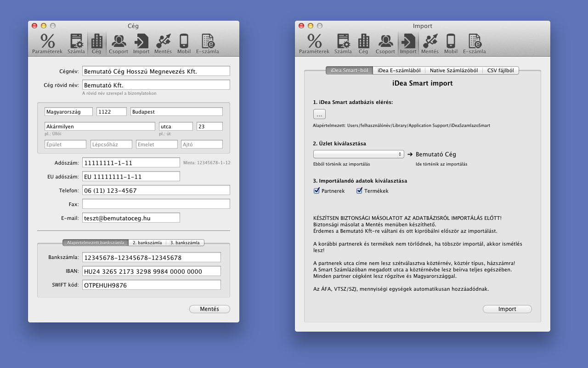Click the utca street type field
Screen dimensions: 588x368
(176, 126)
